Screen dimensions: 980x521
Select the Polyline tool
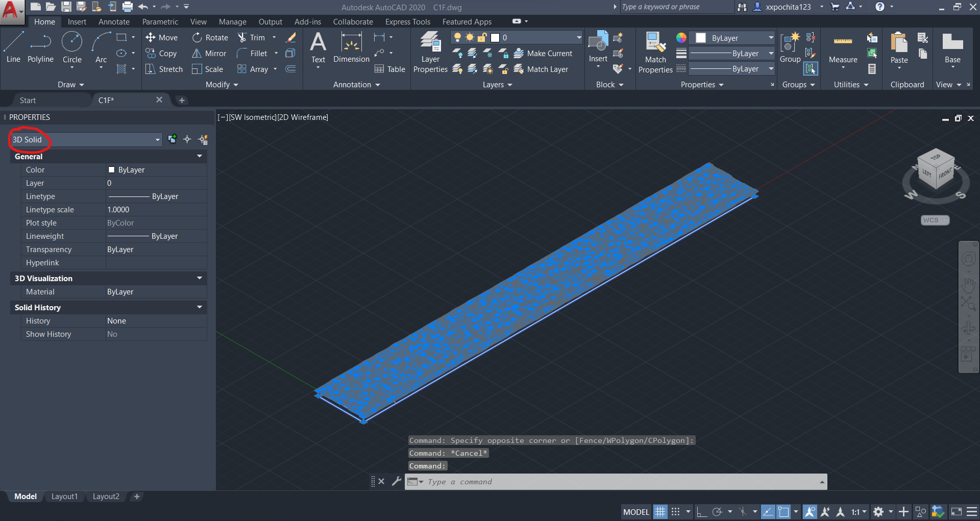(40, 47)
